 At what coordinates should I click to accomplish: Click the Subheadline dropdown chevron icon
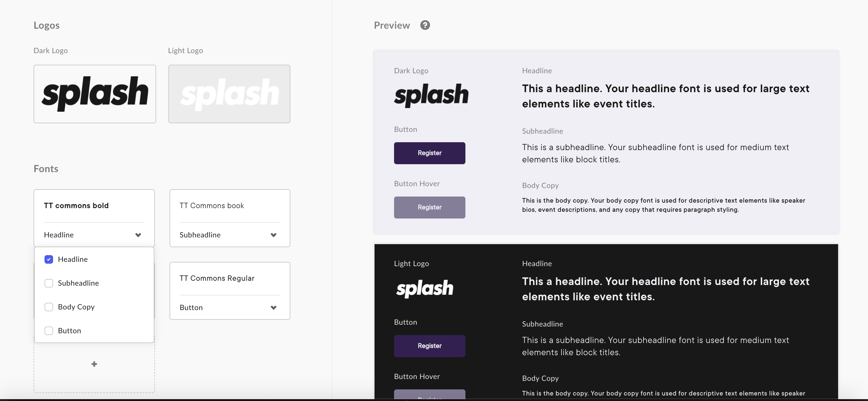pos(274,235)
